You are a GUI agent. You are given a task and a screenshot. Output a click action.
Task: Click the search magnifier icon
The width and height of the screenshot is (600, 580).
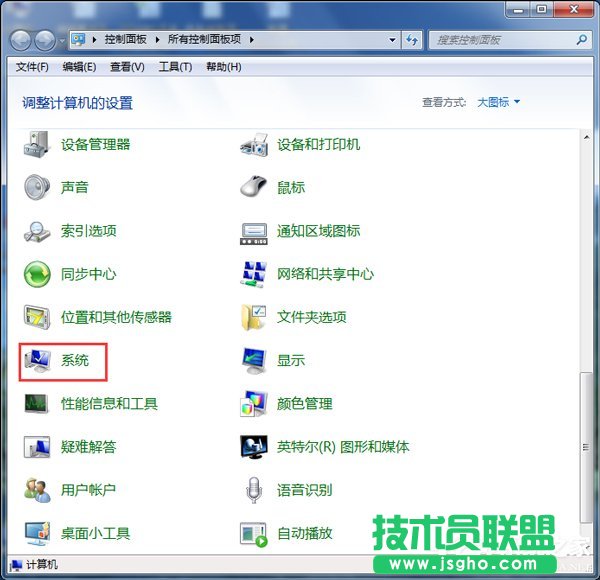pos(582,39)
